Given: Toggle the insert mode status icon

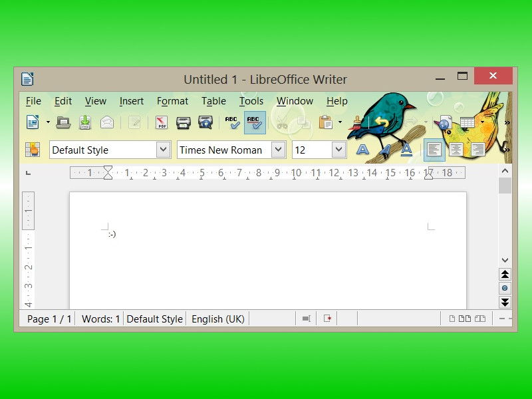Looking at the screenshot, I should coord(307,319).
